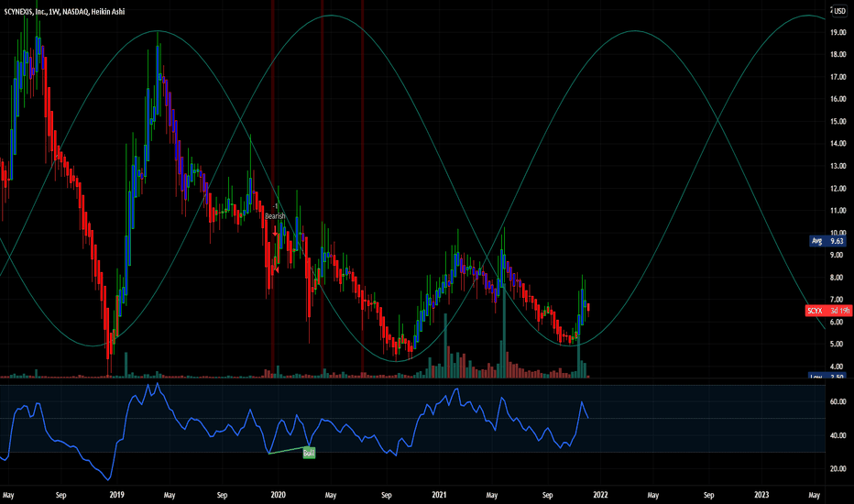Click the Sep label between 2020 and 2021

[386, 495]
